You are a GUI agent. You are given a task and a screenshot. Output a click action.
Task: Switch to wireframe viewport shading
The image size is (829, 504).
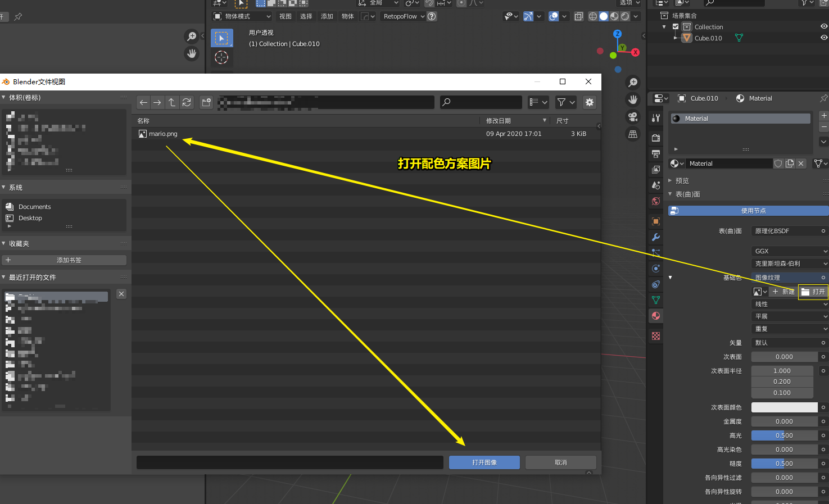pyautogui.click(x=593, y=16)
